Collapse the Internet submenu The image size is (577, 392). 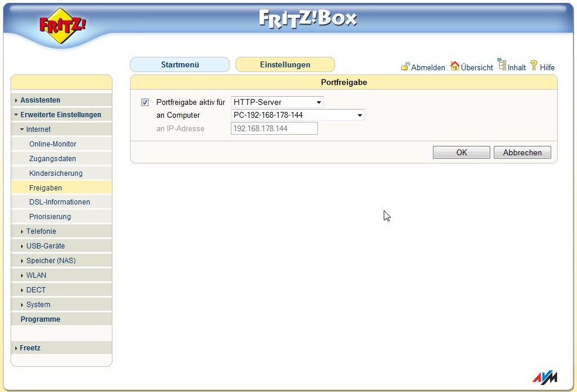tap(62, 129)
